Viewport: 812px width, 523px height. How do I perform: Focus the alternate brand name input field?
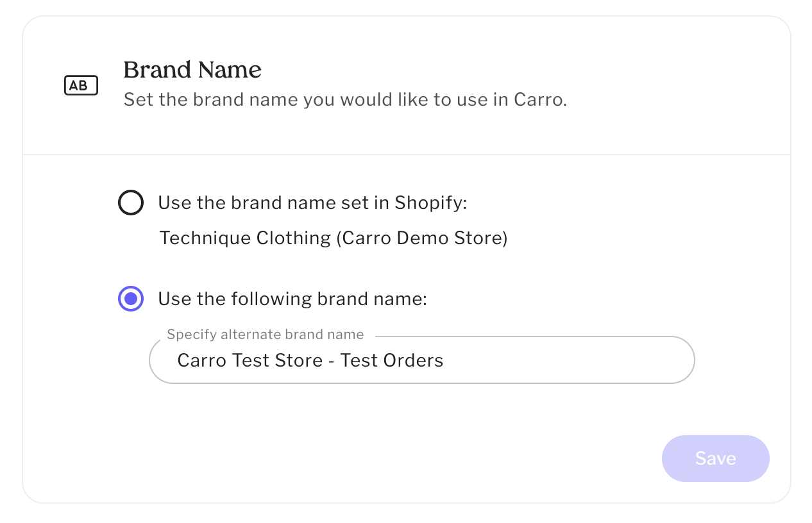(x=421, y=360)
